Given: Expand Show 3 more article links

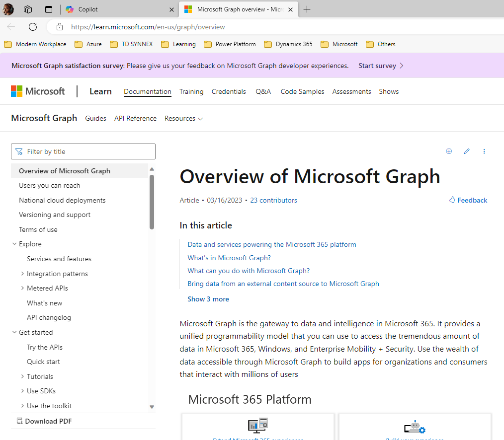Looking at the screenshot, I should [x=208, y=299].
